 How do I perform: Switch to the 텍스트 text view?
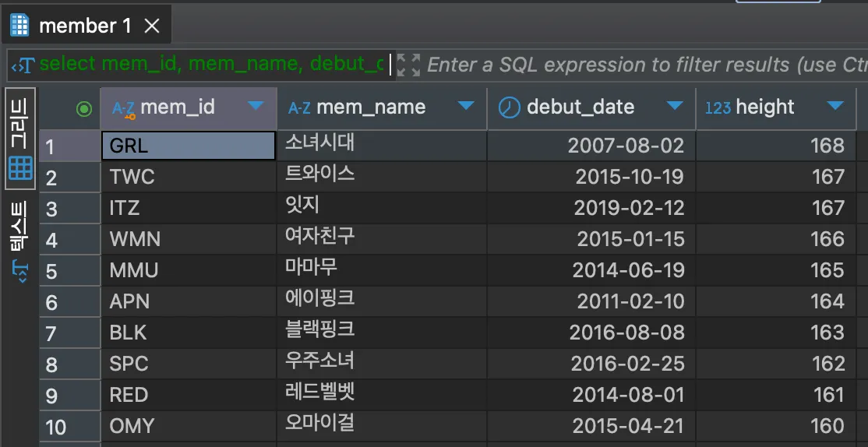[20, 241]
